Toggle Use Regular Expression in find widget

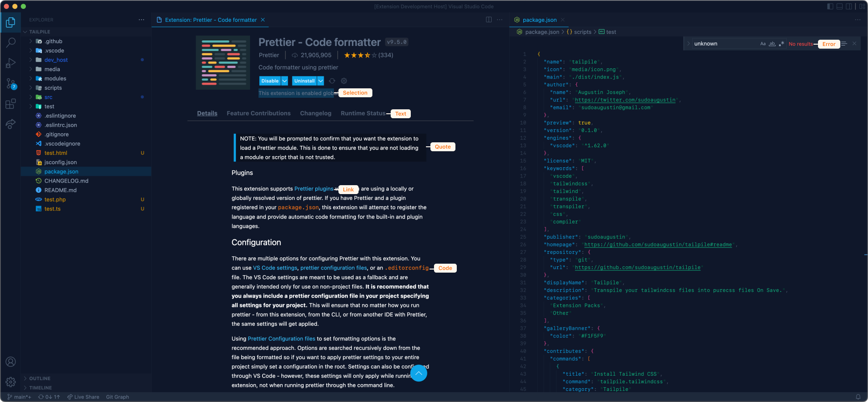pos(781,44)
